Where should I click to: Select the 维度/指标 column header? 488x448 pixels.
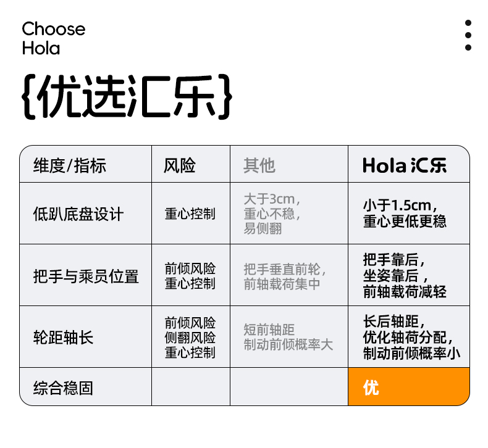point(70,165)
